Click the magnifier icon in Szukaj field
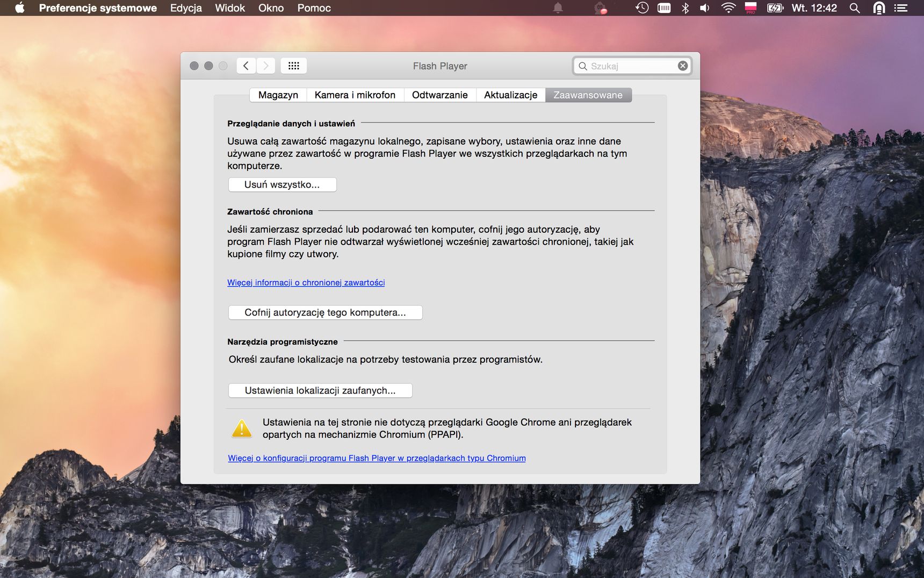Viewport: 924px width, 578px height. pos(582,66)
